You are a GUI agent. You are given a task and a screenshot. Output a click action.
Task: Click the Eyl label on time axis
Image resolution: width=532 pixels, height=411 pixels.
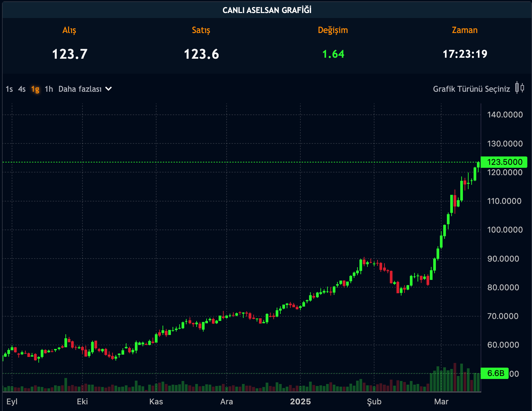click(12, 402)
